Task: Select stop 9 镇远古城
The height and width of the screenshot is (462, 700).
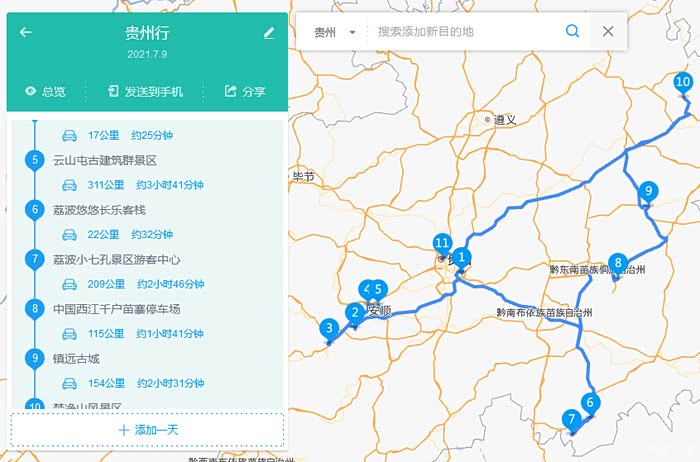Action: pos(76,358)
